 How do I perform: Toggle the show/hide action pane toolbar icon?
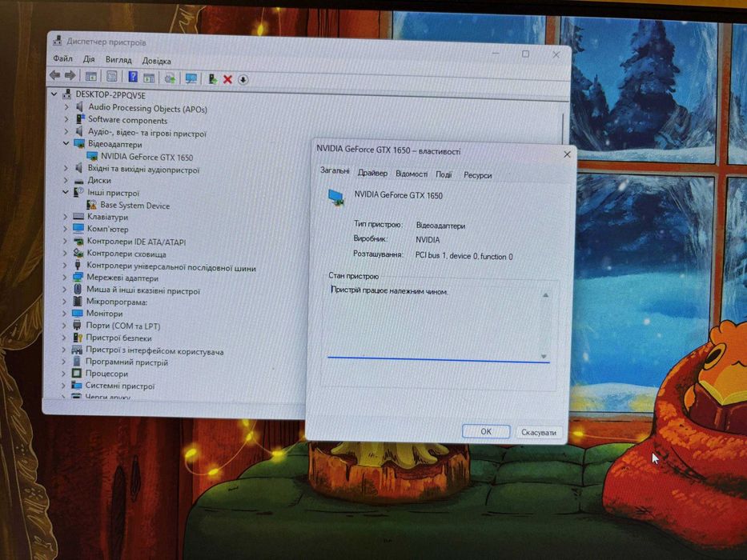pyautogui.click(x=149, y=78)
